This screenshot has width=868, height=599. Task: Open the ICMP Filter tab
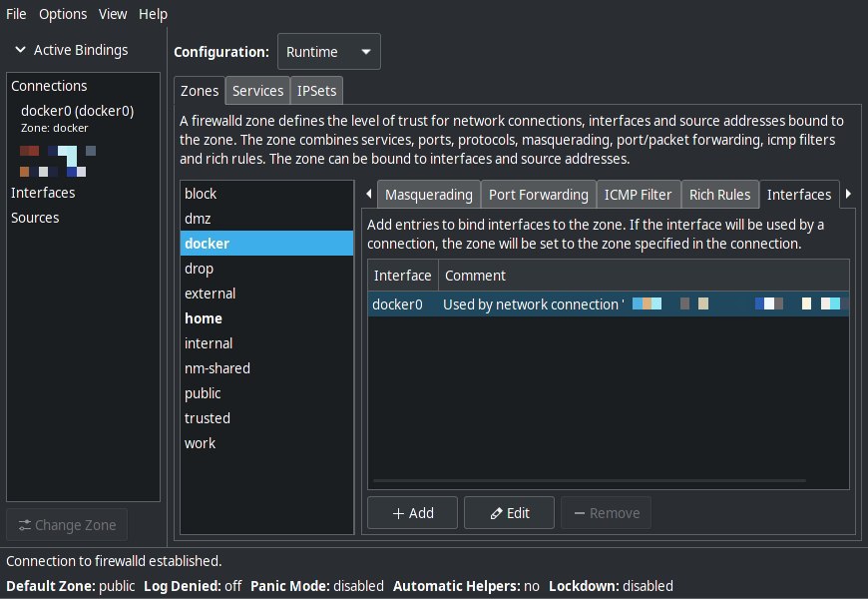(x=639, y=195)
